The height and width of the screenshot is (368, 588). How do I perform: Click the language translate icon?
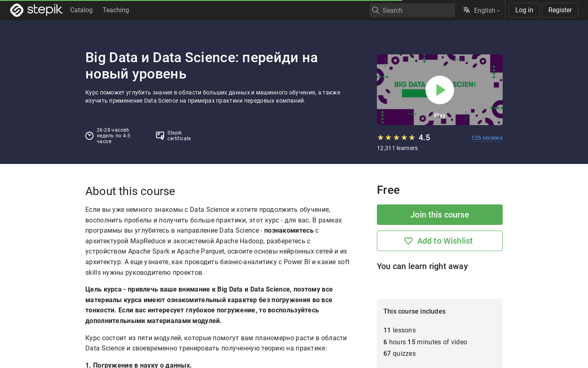tap(466, 10)
